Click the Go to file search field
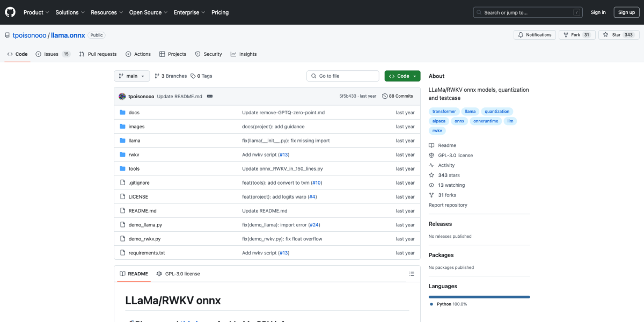Screen dimensions: 644x322 click(342, 76)
